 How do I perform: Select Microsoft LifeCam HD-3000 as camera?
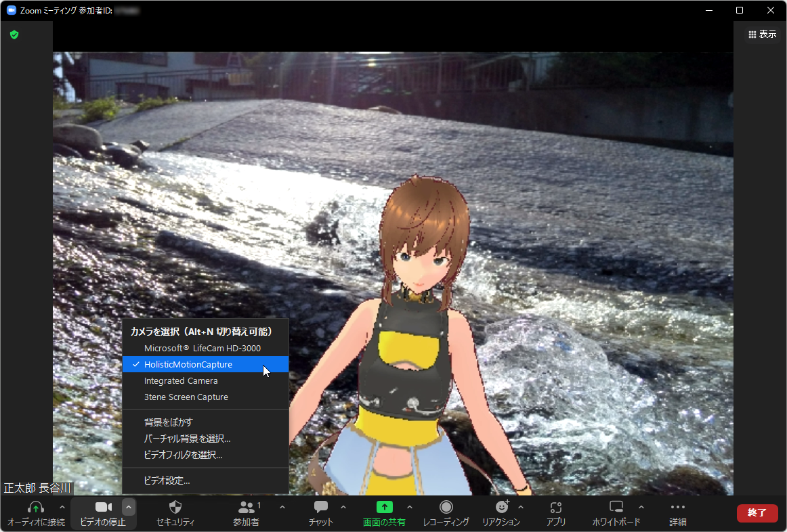(190, 348)
